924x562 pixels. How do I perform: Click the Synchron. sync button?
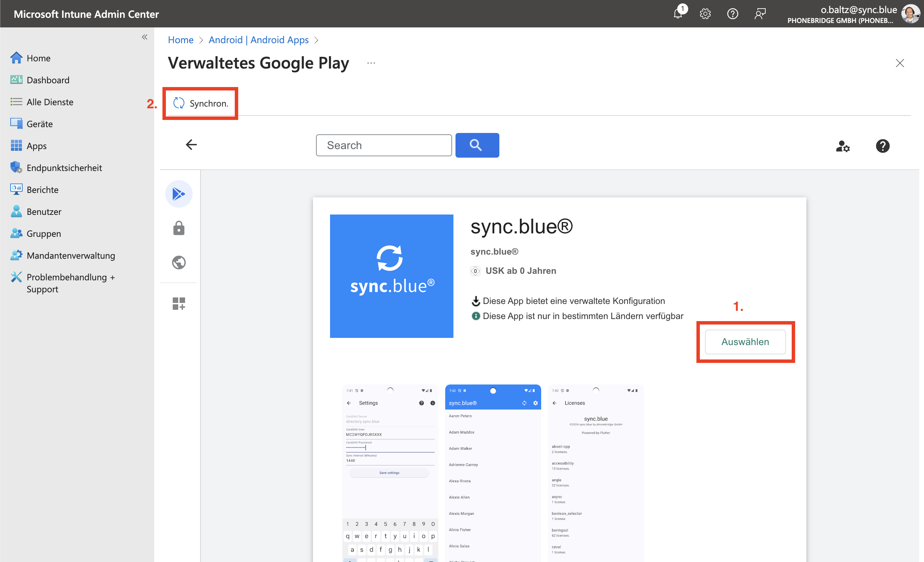point(200,103)
